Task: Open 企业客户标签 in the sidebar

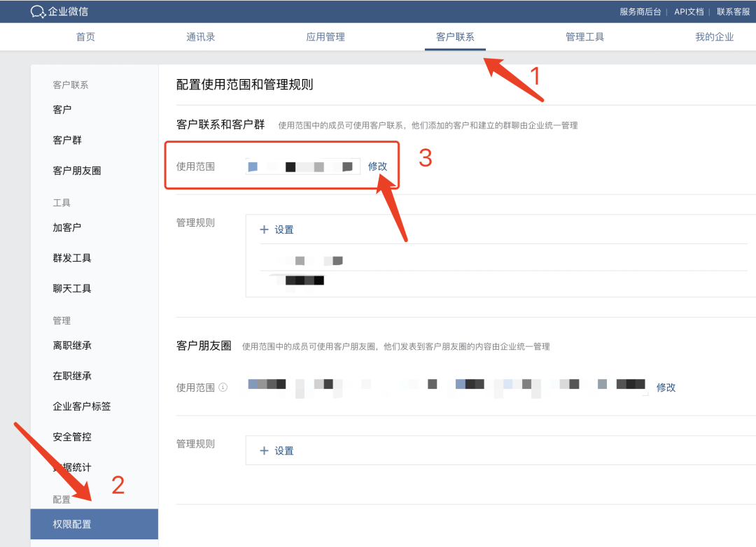Action: [x=82, y=406]
